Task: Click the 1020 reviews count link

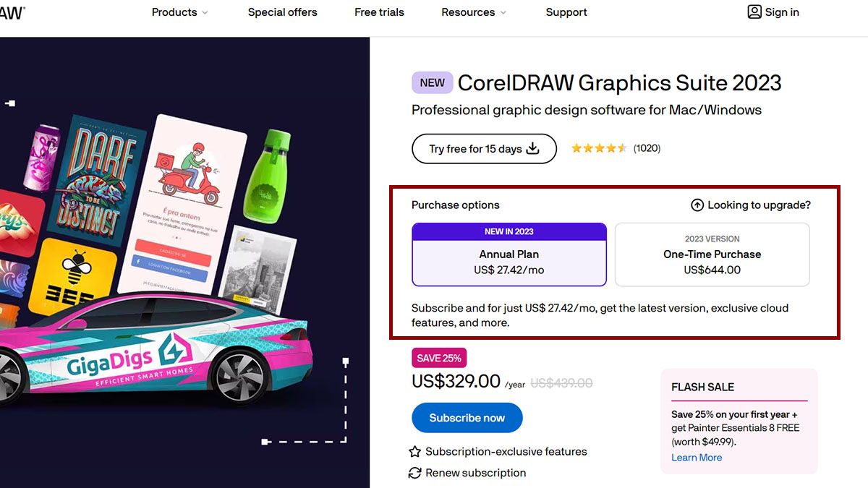Action: [646, 147]
